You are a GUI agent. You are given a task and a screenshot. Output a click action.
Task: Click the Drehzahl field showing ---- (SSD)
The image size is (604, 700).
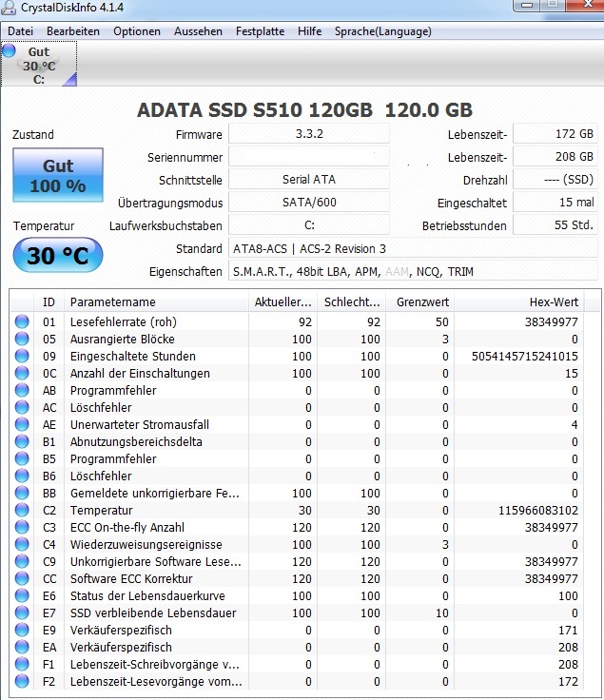pos(555,180)
